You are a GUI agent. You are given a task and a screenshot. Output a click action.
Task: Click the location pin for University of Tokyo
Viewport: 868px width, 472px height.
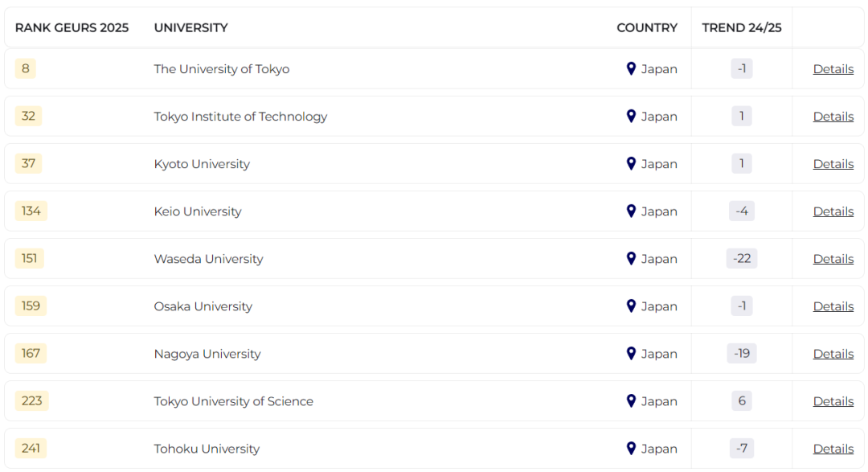[631, 68]
